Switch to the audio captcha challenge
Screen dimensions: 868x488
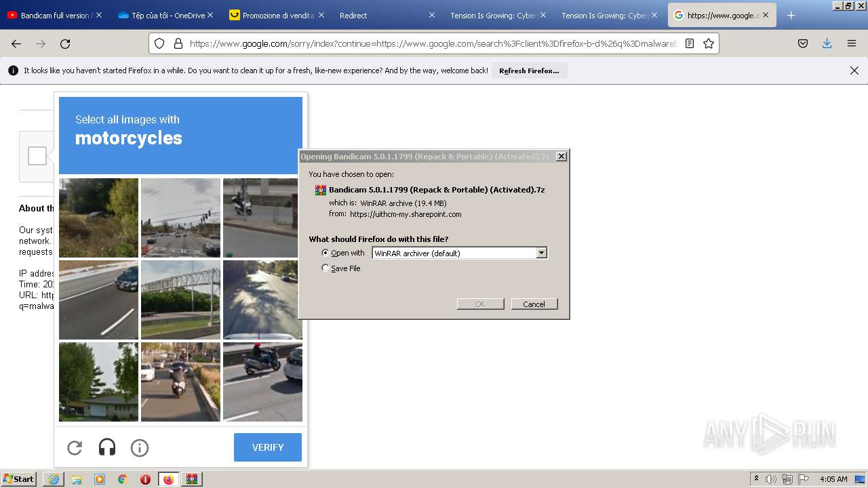point(107,447)
